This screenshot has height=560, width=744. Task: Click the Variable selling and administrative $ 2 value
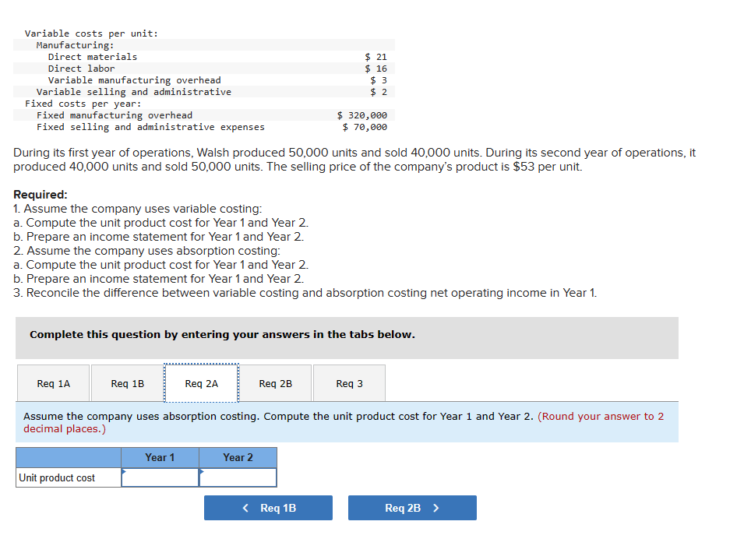tap(379, 92)
